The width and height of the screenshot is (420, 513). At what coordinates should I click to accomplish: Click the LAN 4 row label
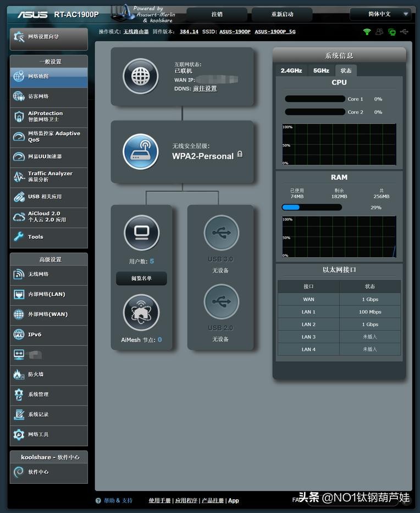pyautogui.click(x=308, y=349)
